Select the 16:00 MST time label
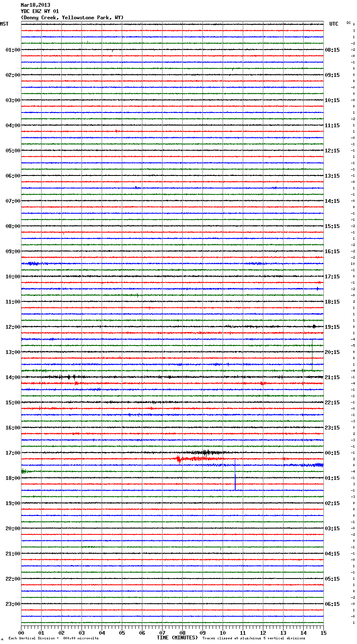The height and width of the screenshot is (644, 357). [x=13, y=428]
